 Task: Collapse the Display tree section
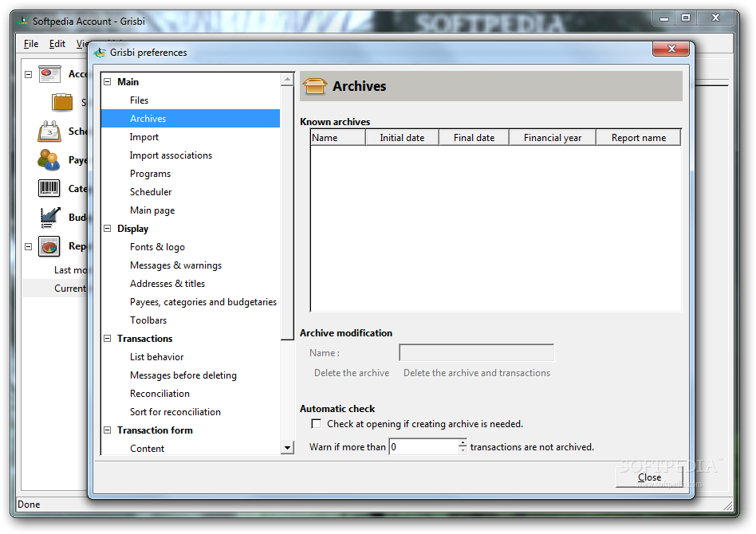(108, 229)
